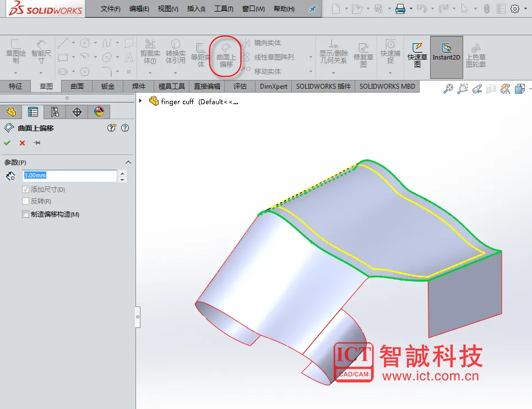Viewport: 532px width, 409px height.
Task: Toggle the Keep Visible pushpin
Action: coord(37,143)
